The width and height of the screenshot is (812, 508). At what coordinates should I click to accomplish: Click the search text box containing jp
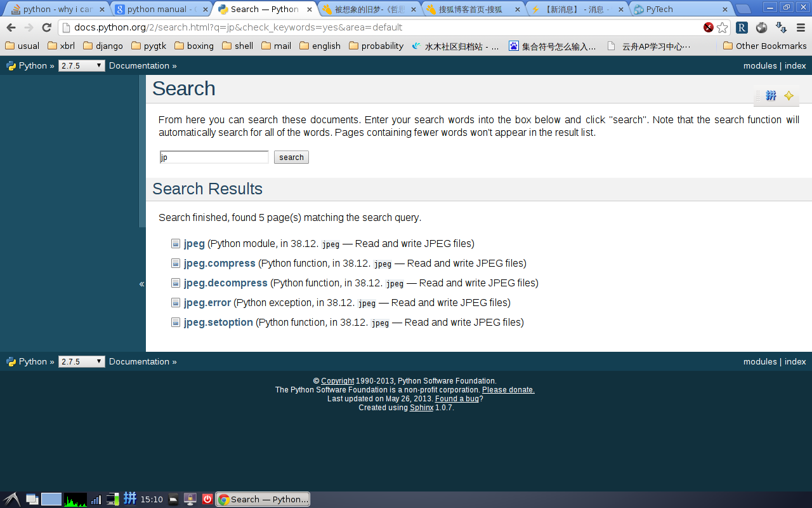[x=214, y=157]
